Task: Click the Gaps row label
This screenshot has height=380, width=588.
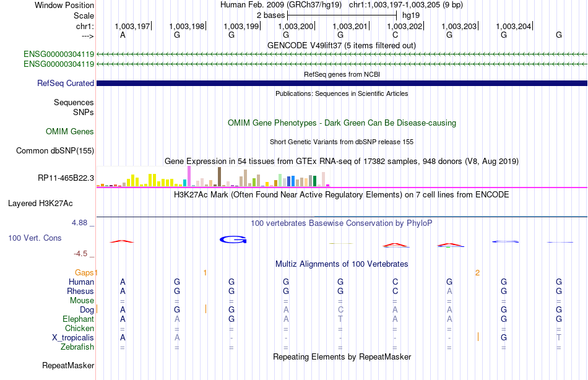Action: (x=84, y=273)
